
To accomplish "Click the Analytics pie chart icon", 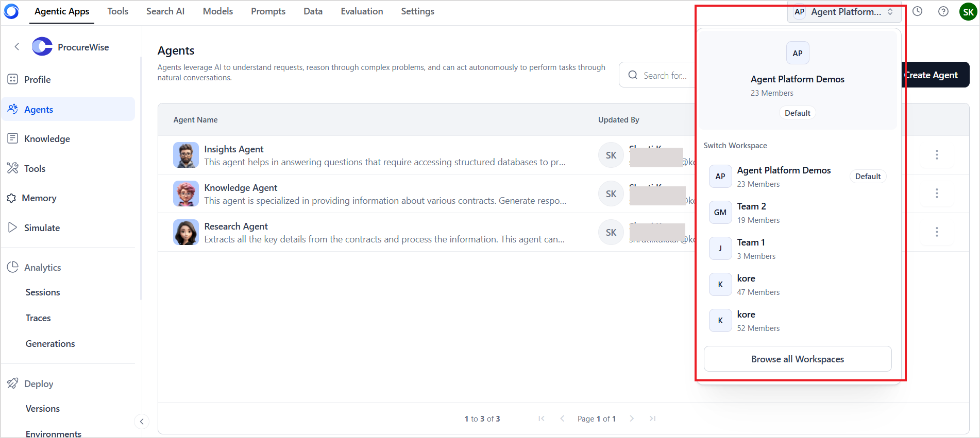I will pyautogui.click(x=13, y=267).
